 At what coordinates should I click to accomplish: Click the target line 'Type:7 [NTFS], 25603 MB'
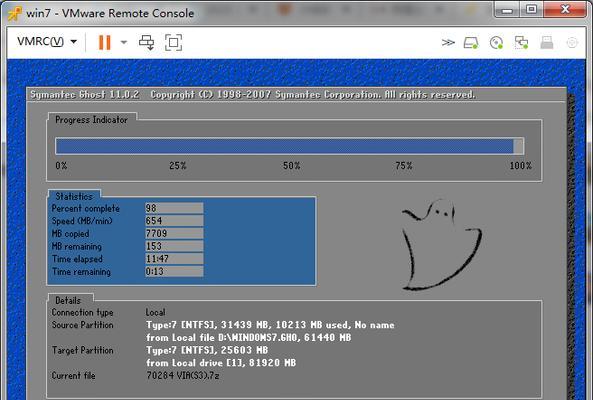point(207,350)
